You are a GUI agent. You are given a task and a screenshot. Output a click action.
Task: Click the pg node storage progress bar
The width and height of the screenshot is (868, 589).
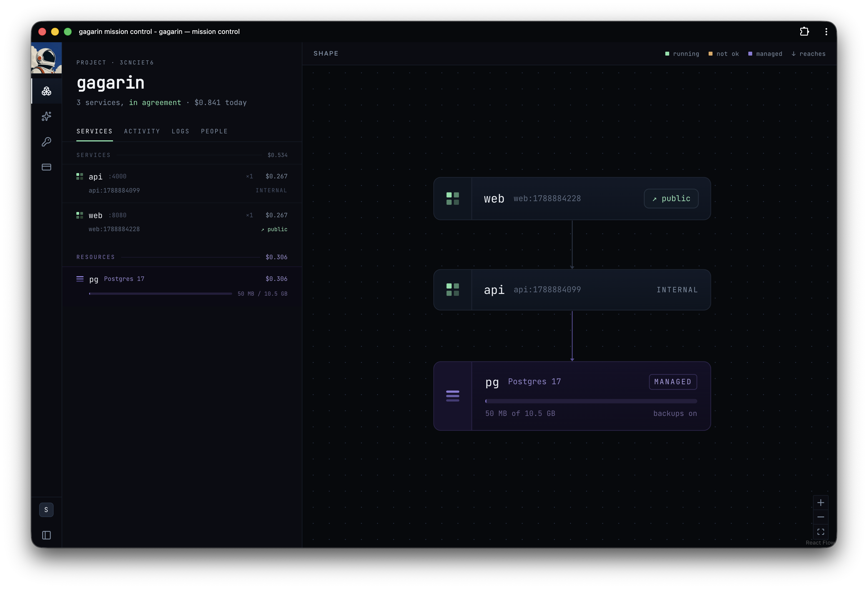[x=591, y=401]
